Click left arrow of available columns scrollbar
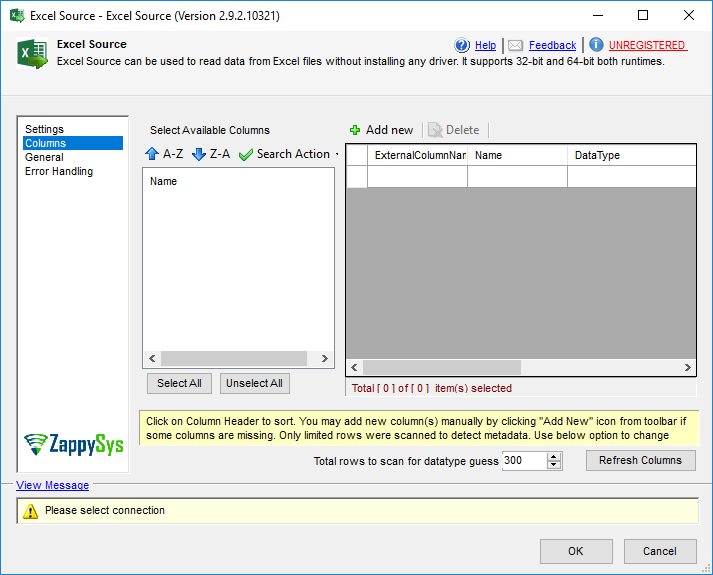The height and width of the screenshot is (575, 713). pos(152,358)
